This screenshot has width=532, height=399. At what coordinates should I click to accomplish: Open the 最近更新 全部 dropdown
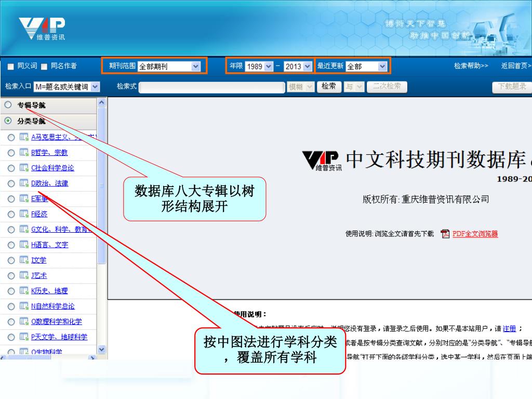tap(366, 66)
